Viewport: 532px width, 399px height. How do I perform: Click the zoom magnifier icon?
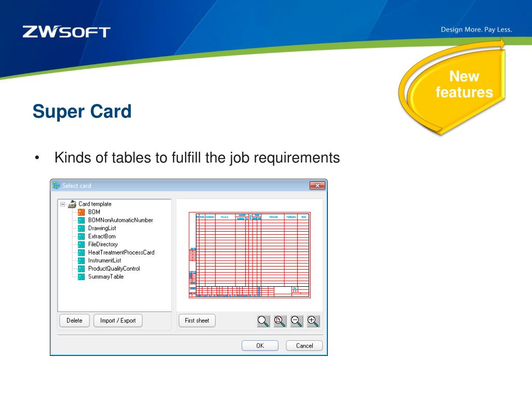coord(263,321)
